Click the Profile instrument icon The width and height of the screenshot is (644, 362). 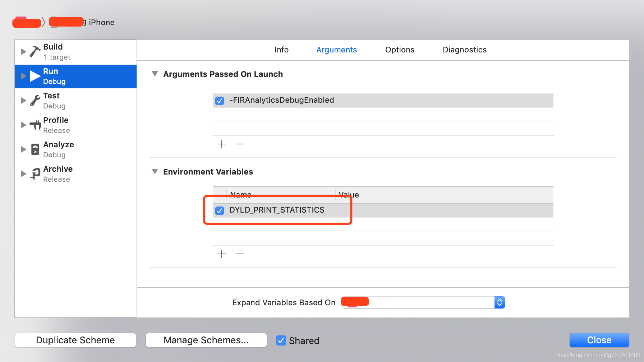[x=35, y=125]
